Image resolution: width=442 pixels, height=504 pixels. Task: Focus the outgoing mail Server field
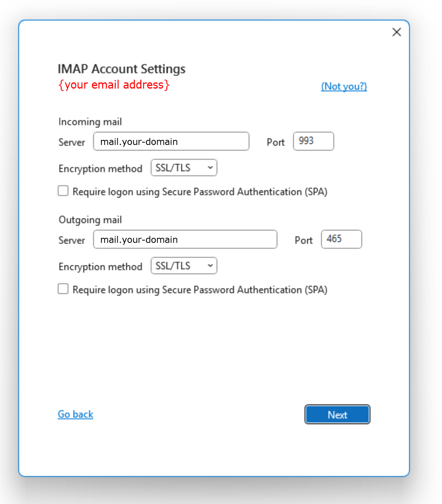pos(185,239)
